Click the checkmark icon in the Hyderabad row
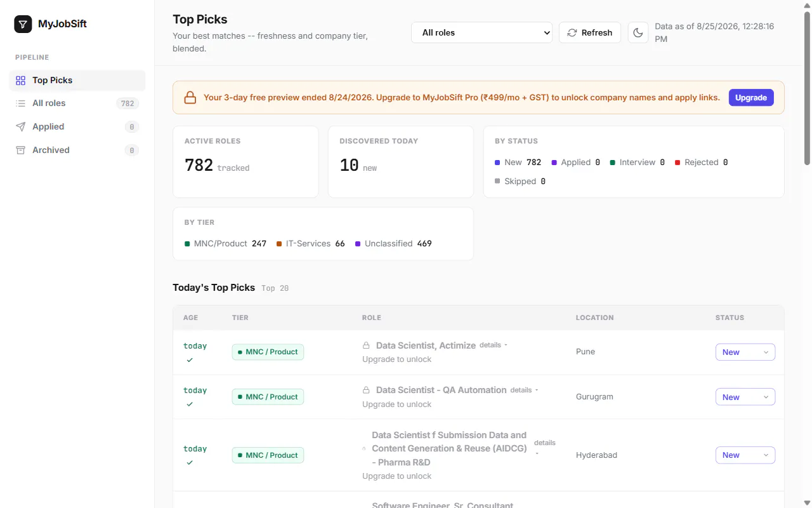The width and height of the screenshot is (812, 508). click(x=190, y=463)
